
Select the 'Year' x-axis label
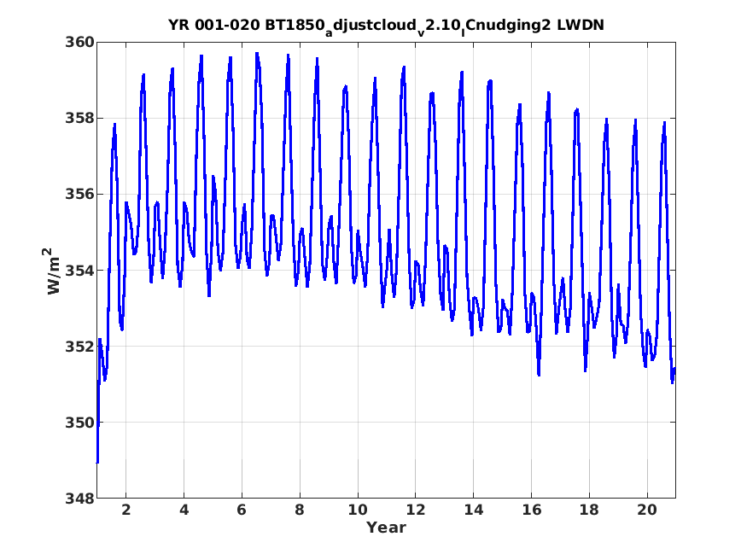coord(386,528)
